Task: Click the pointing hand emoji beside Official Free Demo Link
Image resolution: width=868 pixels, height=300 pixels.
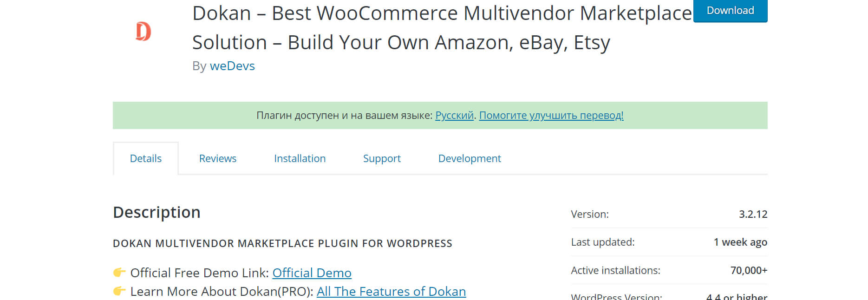Action: (119, 272)
